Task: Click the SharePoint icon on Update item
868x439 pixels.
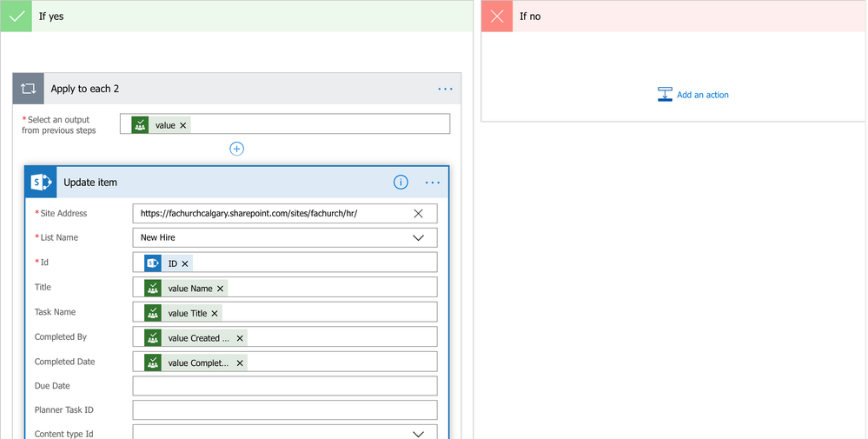Action: 41,183
